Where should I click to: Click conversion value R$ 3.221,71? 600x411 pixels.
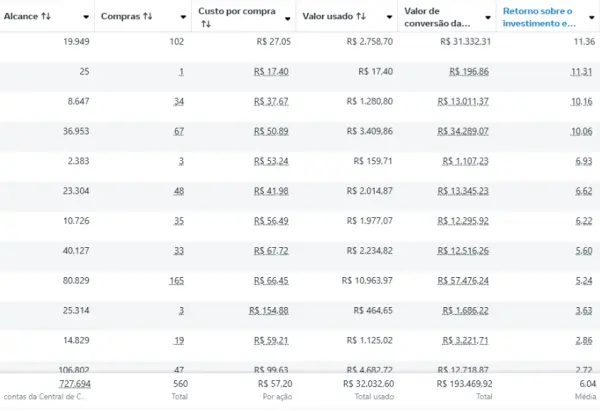pyautogui.click(x=465, y=340)
